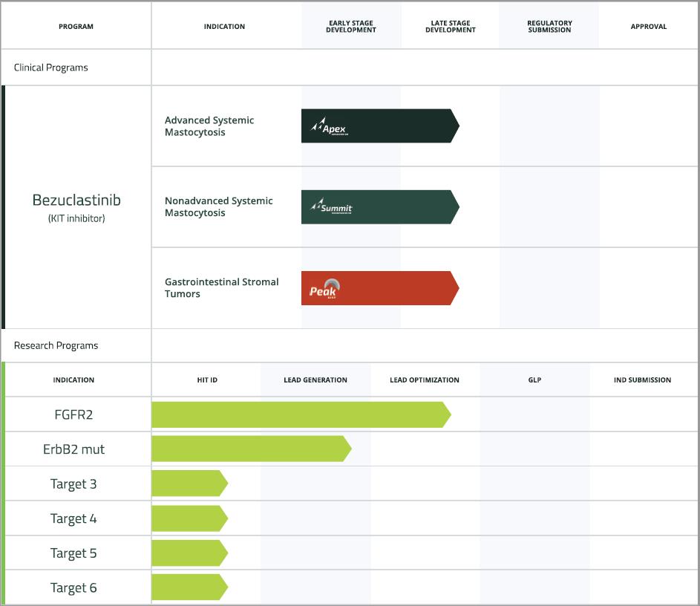Click the Target 3 progress bar
Viewport: 700px width, 606px height.
click(189, 483)
